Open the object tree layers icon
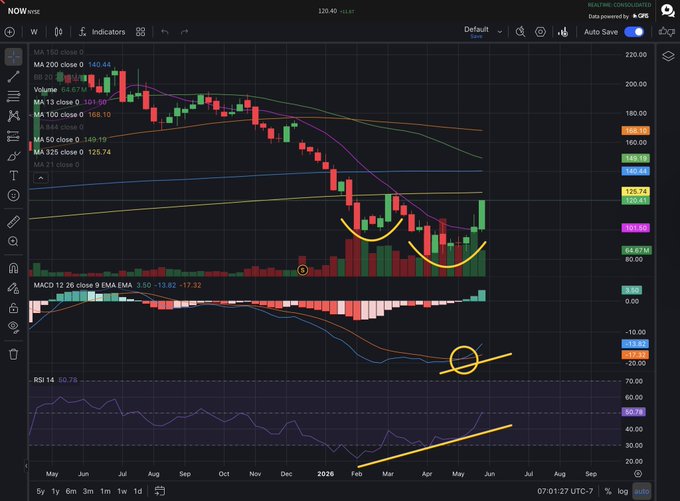The image size is (680, 501). coord(668,56)
